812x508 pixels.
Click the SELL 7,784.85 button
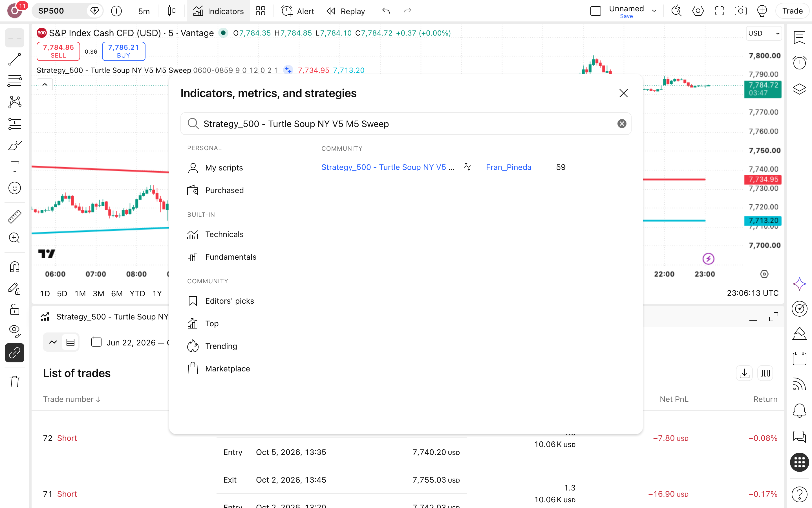tap(58, 51)
